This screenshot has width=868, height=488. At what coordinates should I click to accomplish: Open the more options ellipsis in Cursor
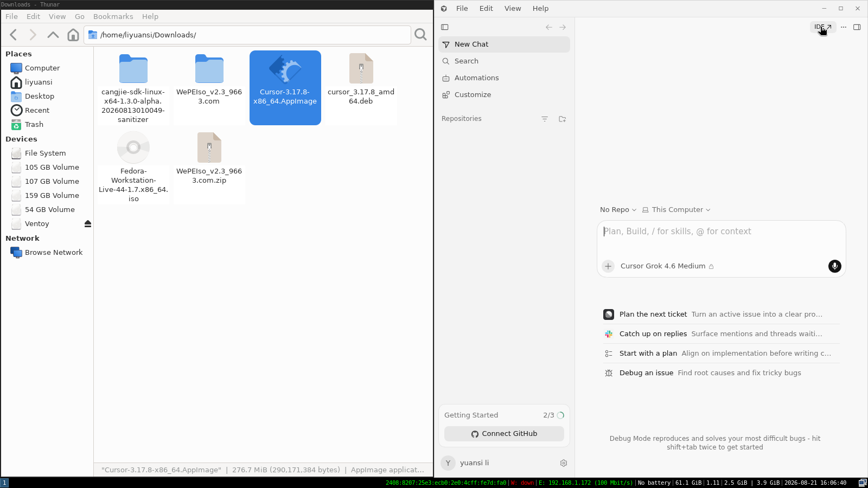(x=844, y=27)
